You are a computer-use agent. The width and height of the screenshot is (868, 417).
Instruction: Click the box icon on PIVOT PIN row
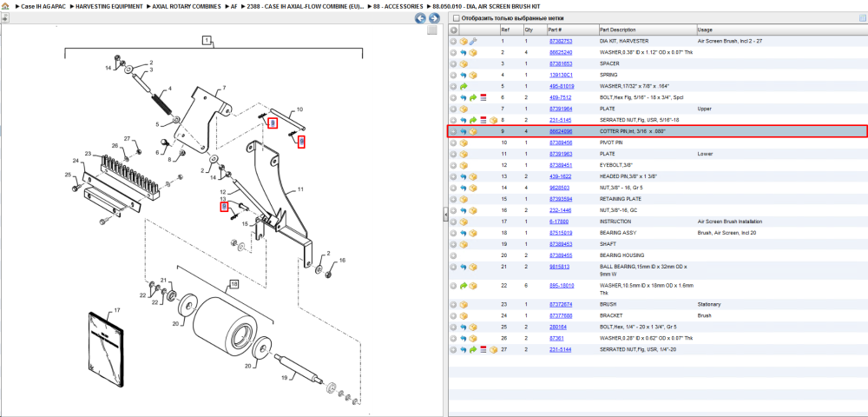click(x=464, y=142)
